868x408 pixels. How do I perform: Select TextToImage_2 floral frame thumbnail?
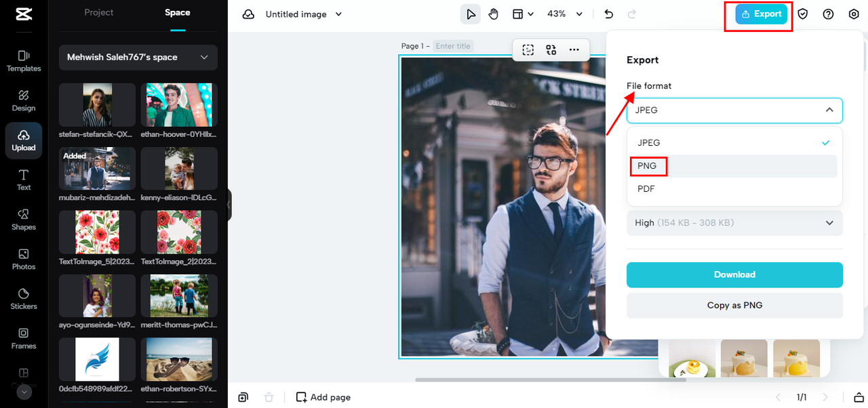179,232
